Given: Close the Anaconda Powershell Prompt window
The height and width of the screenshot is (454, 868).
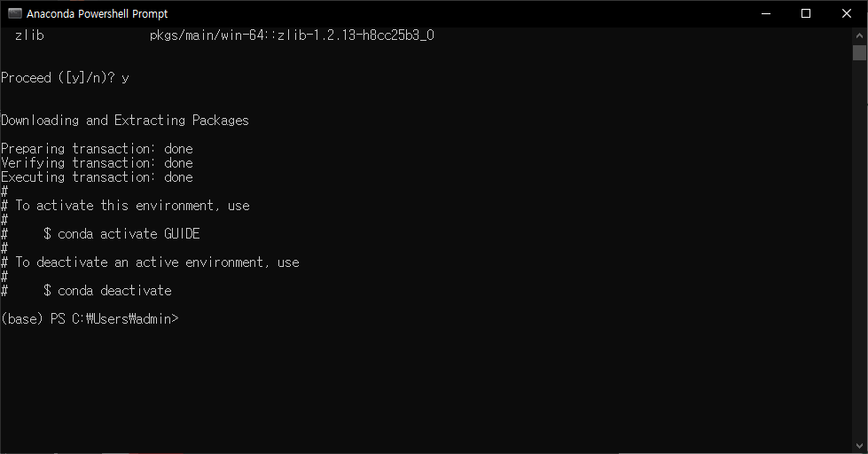Looking at the screenshot, I should (x=847, y=13).
